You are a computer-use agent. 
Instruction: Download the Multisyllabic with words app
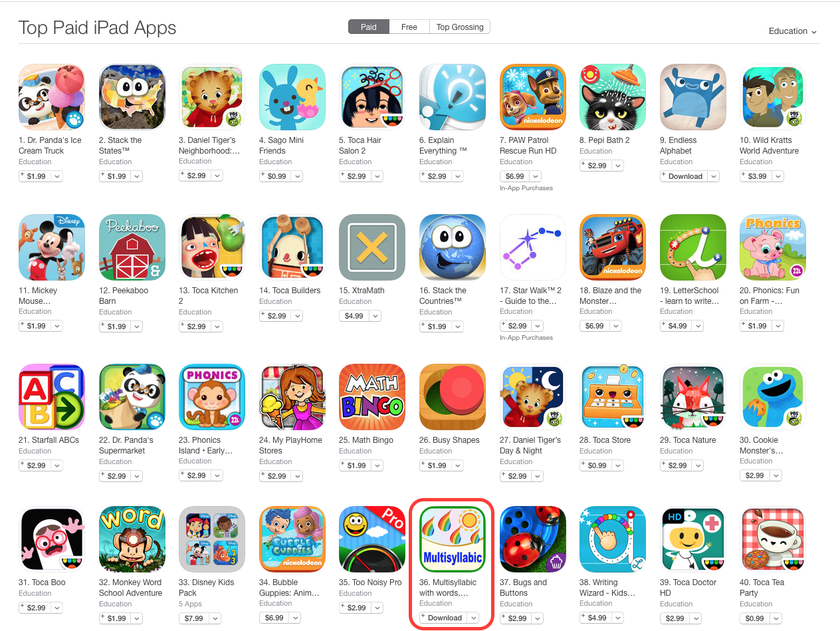[x=443, y=618]
